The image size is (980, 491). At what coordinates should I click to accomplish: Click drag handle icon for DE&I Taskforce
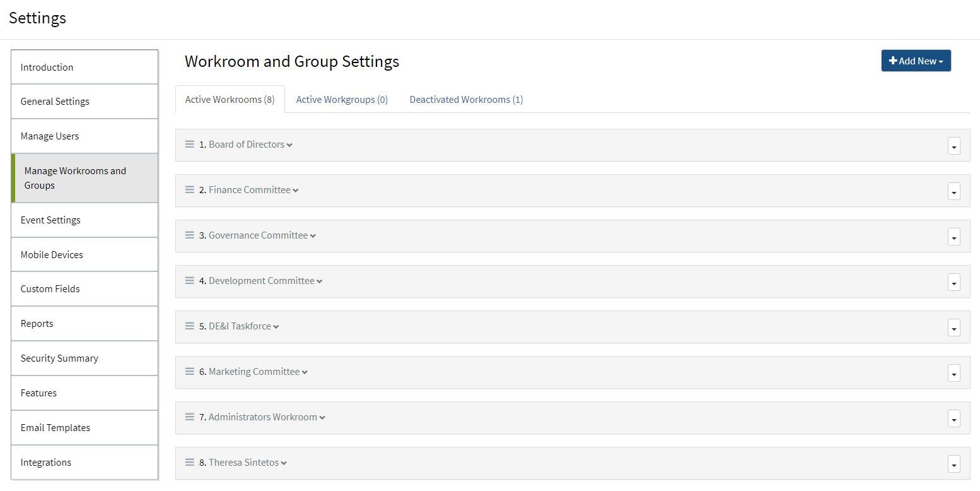click(189, 326)
